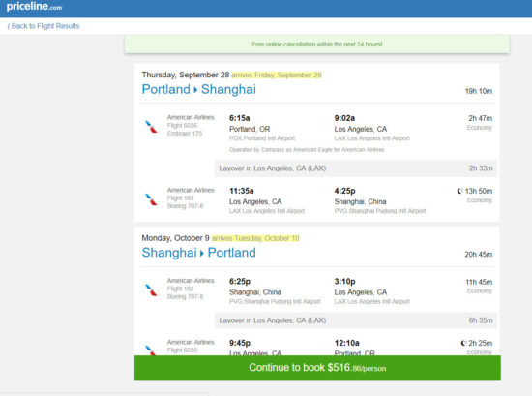Click highlighted arrives Friday, September 29 note
Image resolution: width=532 pixels, height=396 pixels.
point(277,76)
